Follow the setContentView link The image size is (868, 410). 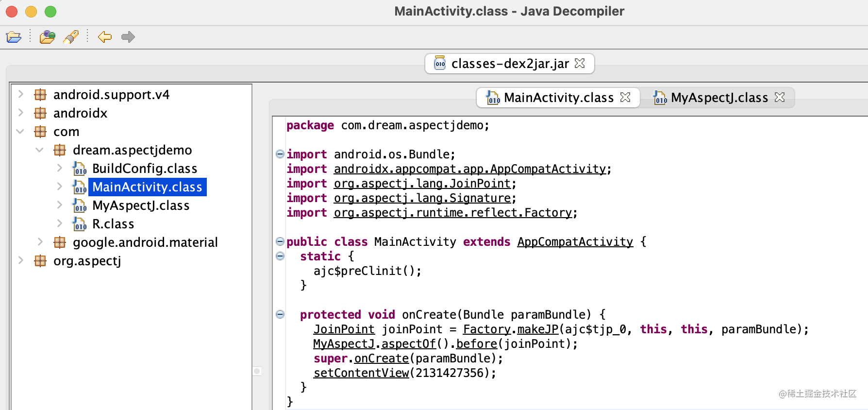(x=361, y=373)
